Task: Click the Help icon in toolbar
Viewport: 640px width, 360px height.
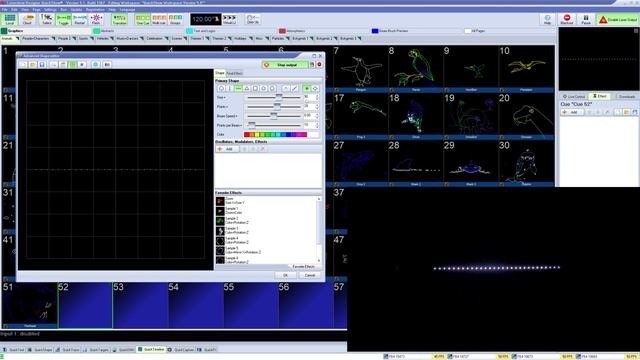Action: pyautogui.click(x=547, y=19)
